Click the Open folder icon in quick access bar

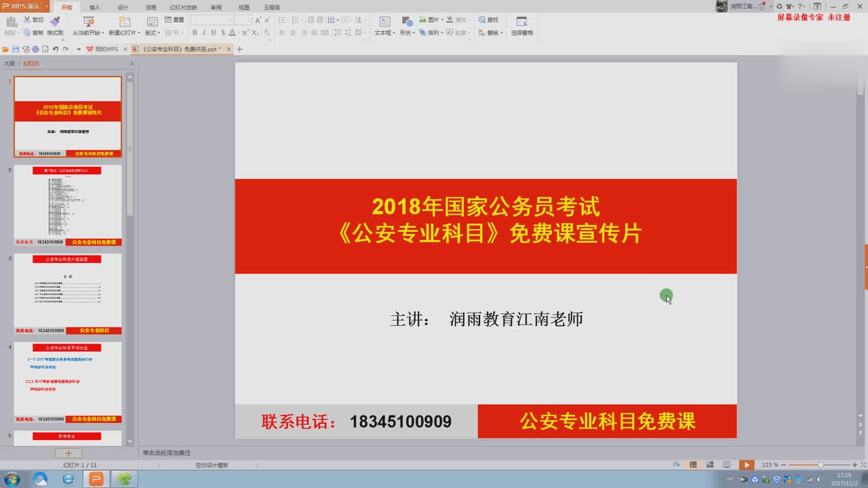5,49
